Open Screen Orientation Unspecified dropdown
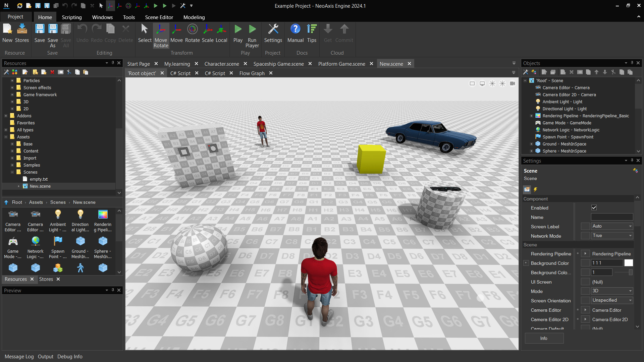 (x=611, y=300)
